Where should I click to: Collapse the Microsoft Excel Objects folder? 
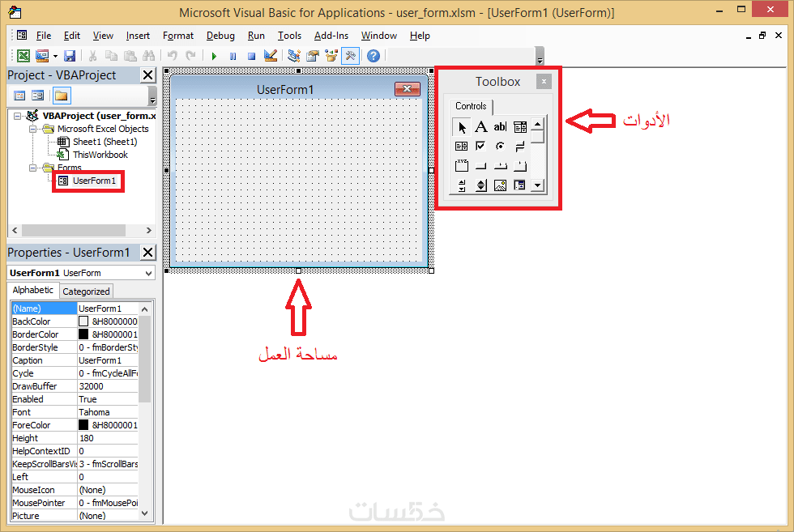(33, 129)
